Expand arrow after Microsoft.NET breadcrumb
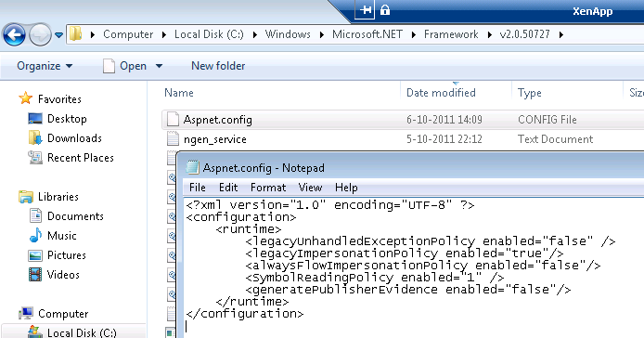This screenshot has height=338, width=644. (x=414, y=34)
